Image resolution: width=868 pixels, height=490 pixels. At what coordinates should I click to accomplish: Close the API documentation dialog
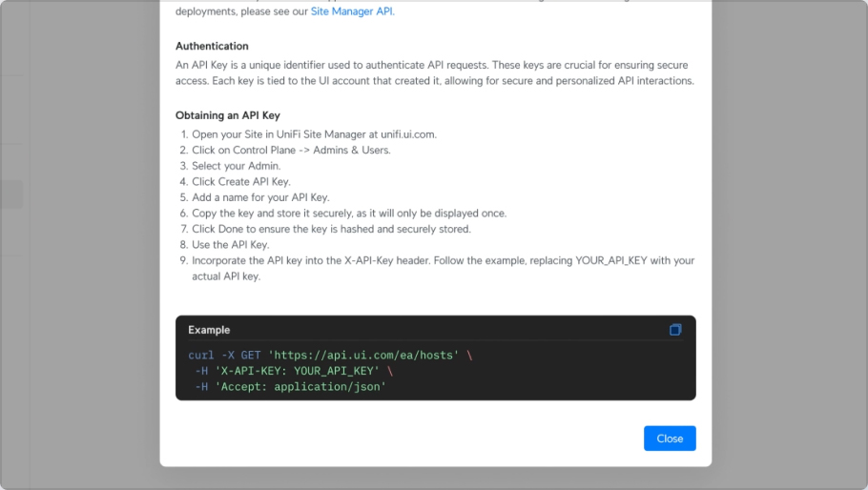tap(670, 438)
